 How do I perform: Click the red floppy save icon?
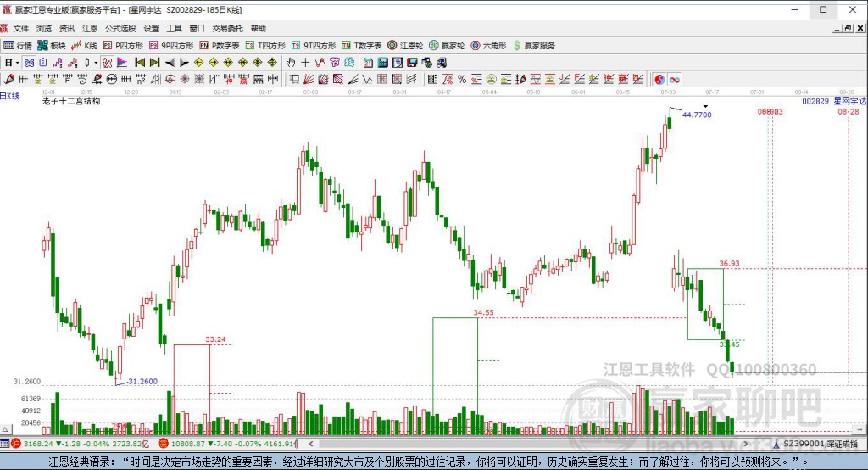point(412,63)
